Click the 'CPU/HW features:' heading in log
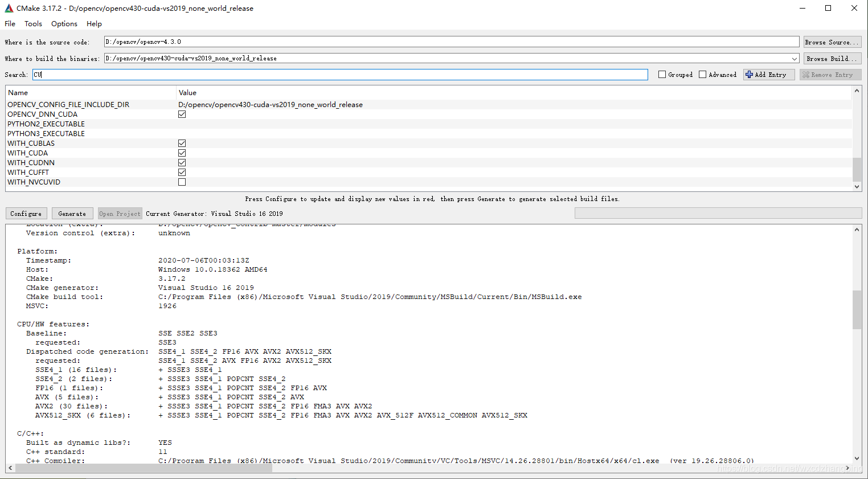This screenshot has width=868, height=479. coord(54,324)
